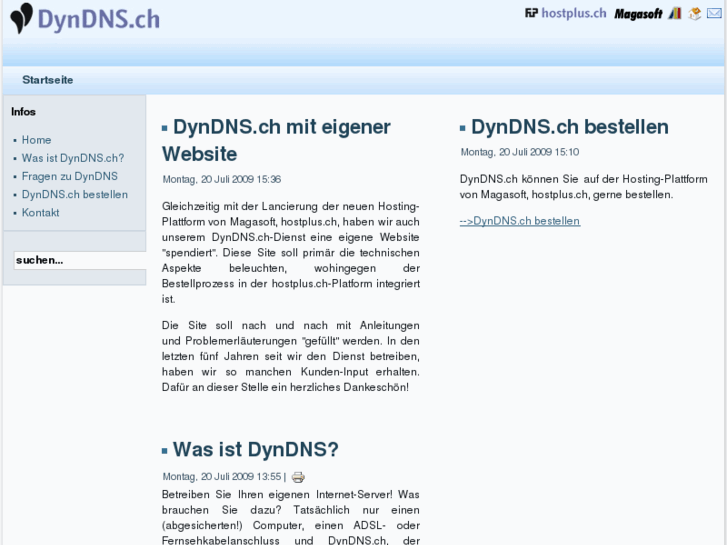This screenshot has width=727, height=545.
Task: Open 'DynDNS.ch mit eigener Website' heading
Action: [276, 140]
